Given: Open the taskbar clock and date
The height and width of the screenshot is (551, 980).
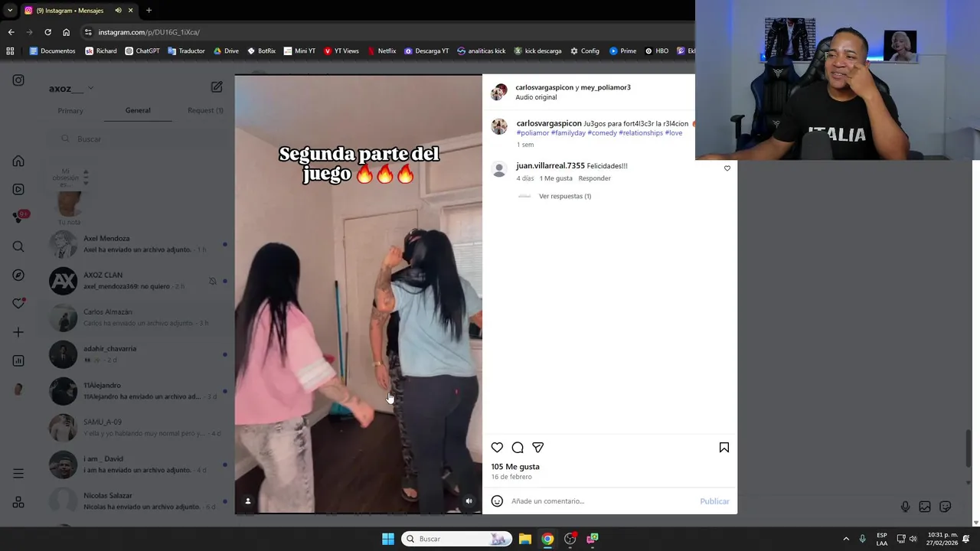Looking at the screenshot, I should coord(942,539).
